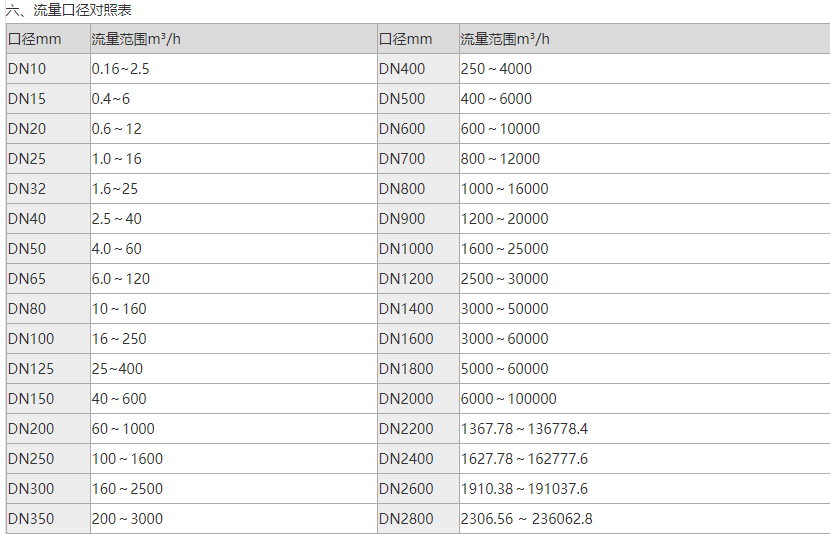This screenshot has height=534, width=830.
Task: Select the DN15 cell
Action: (27, 99)
